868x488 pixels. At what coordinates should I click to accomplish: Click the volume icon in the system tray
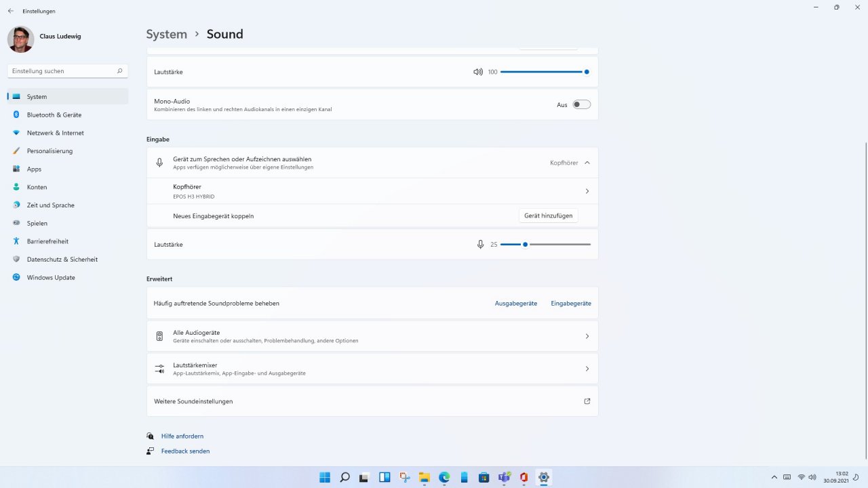pyautogui.click(x=812, y=477)
